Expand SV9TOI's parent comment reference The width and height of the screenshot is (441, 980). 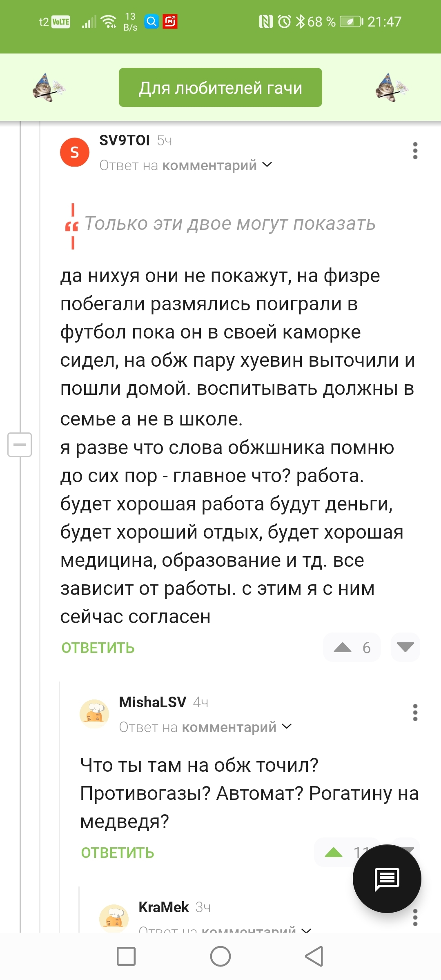click(x=267, y=165)
